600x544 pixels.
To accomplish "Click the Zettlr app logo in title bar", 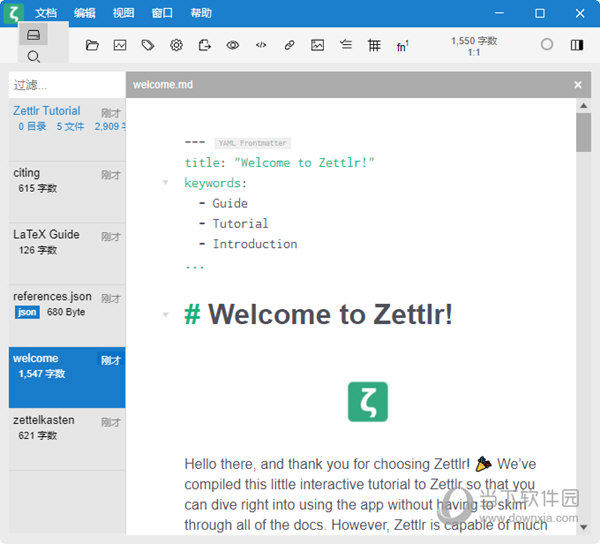I will point(13,13).
